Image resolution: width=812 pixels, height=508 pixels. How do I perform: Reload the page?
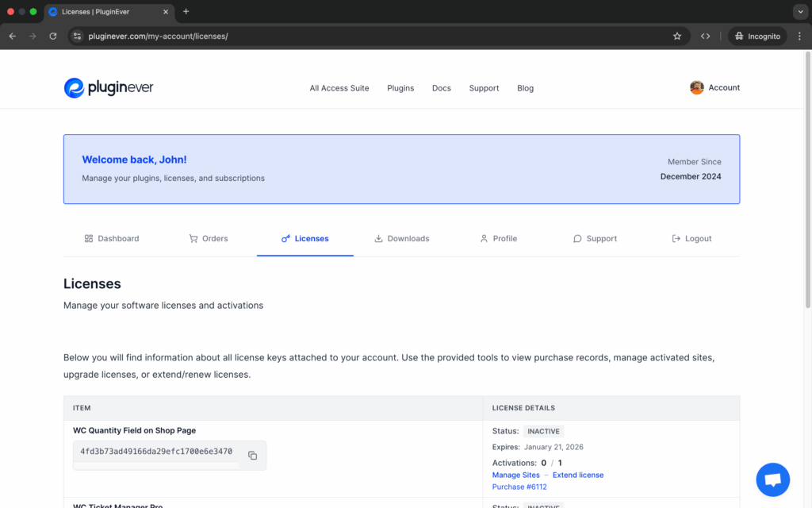53,37
